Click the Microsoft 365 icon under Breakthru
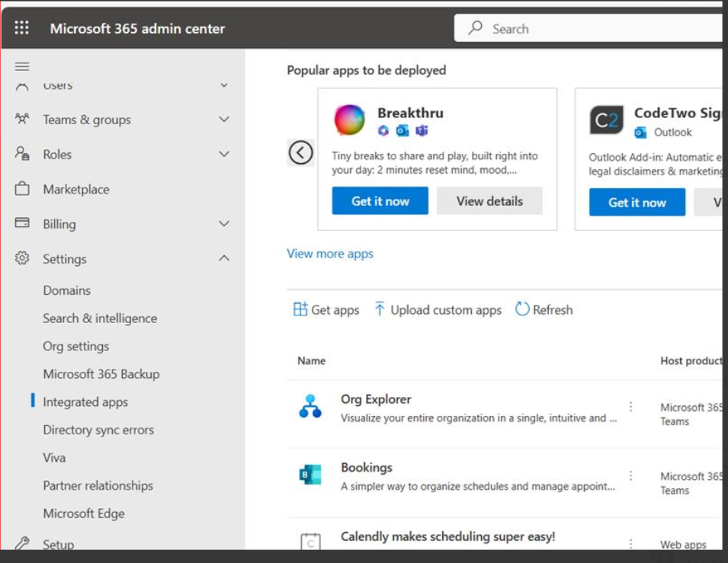This screenshot has height=563, width=728. pyautogui.click(x=383, y=131)
